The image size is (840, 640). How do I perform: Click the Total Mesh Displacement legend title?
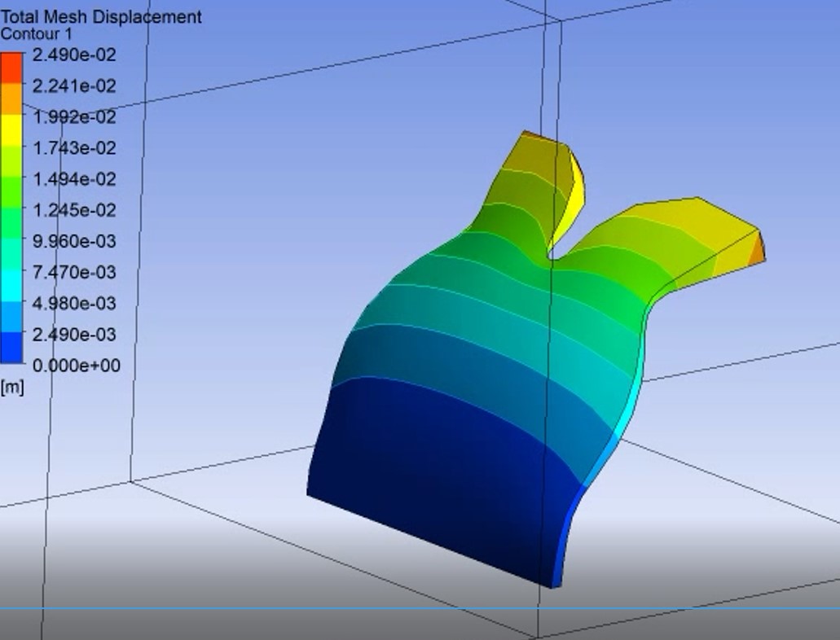pos(100,16)
